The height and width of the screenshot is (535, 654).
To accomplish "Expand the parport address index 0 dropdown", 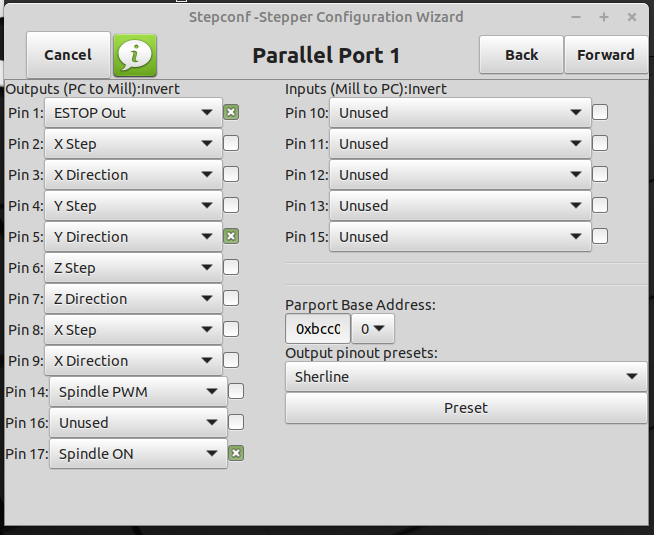I will coord(373,329).
